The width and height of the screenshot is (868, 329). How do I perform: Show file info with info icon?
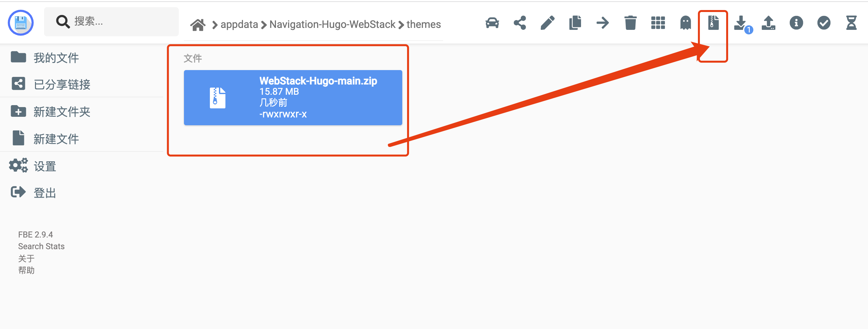796,23
